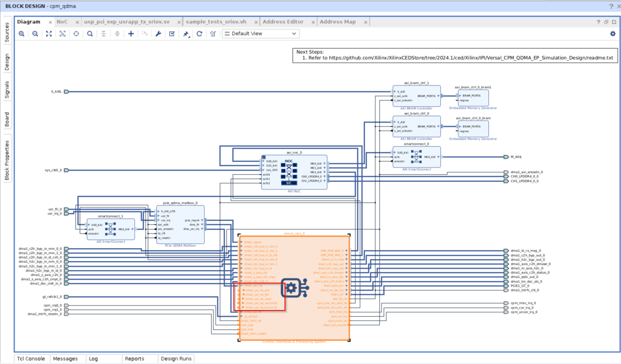Open the Tcl Console tab

[31, 359]
